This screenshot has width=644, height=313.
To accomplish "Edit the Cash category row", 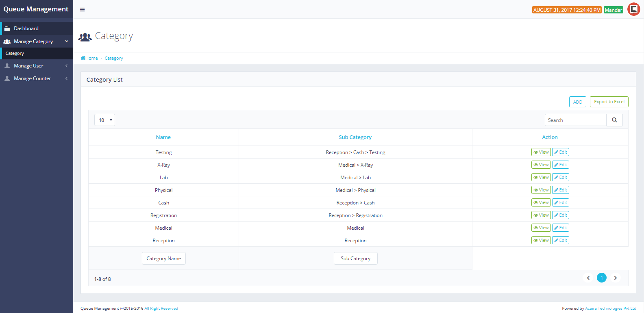I will tap(560, 202).
